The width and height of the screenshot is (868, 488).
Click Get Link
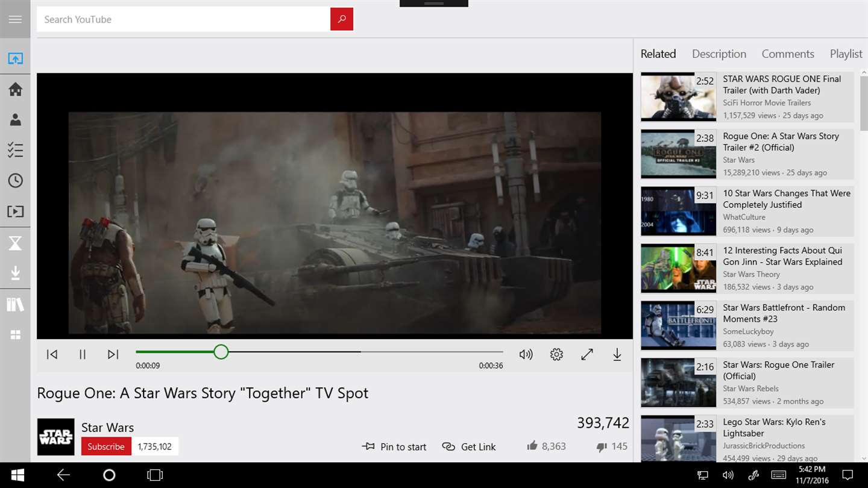[x=469, y=446]
